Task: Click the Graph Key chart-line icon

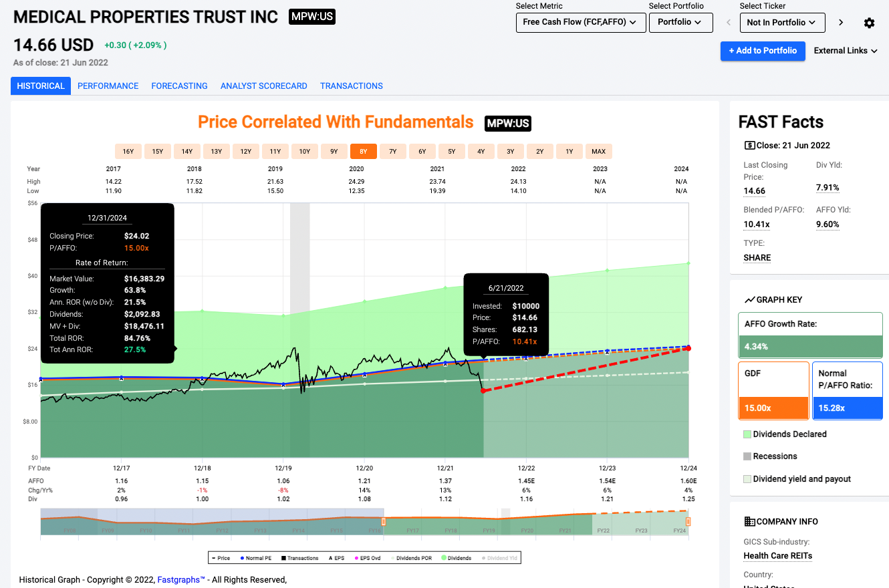Action: tap(750, 300)
